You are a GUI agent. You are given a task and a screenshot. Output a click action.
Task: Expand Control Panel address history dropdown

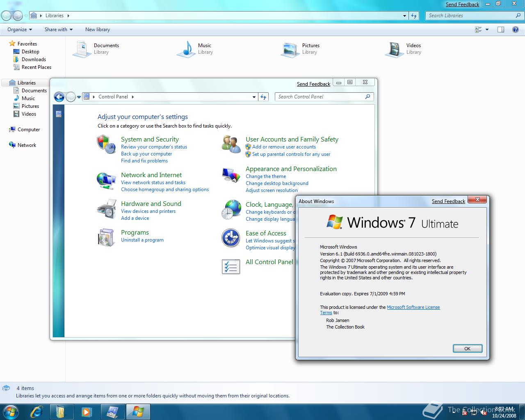pyautogui.click(x=254, y=97)
